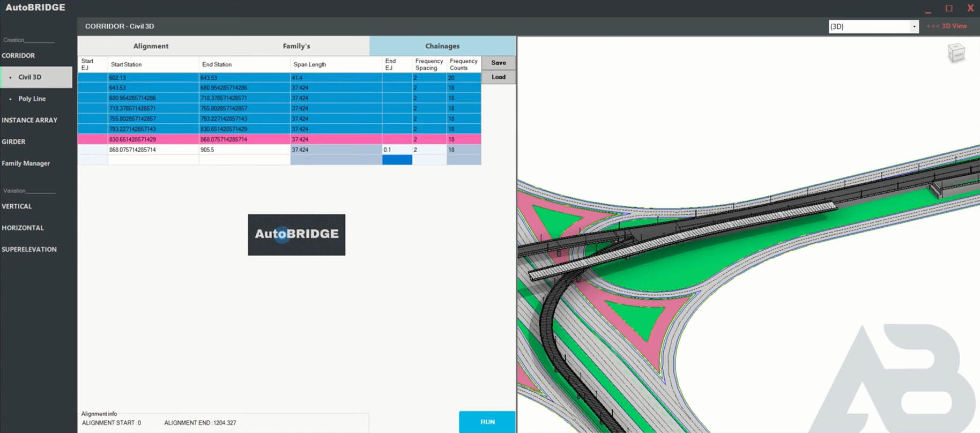The image size is (980, 433).
Task: Select pink row start station 830.651428571429
Action: [153, 139]
